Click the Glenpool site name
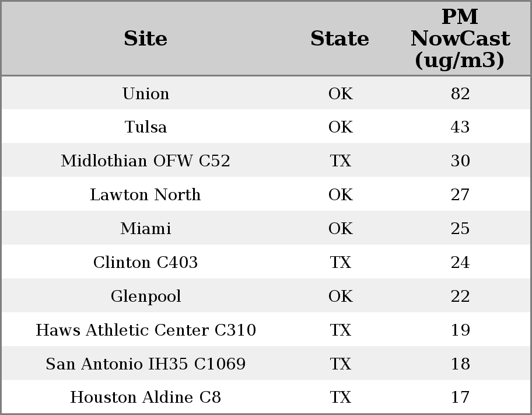The height and width of the screenshot is (415, 532). [146, 296]
